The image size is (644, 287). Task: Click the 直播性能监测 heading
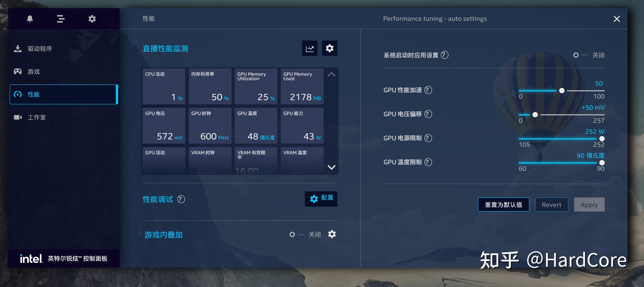click(x=165, y=48)
